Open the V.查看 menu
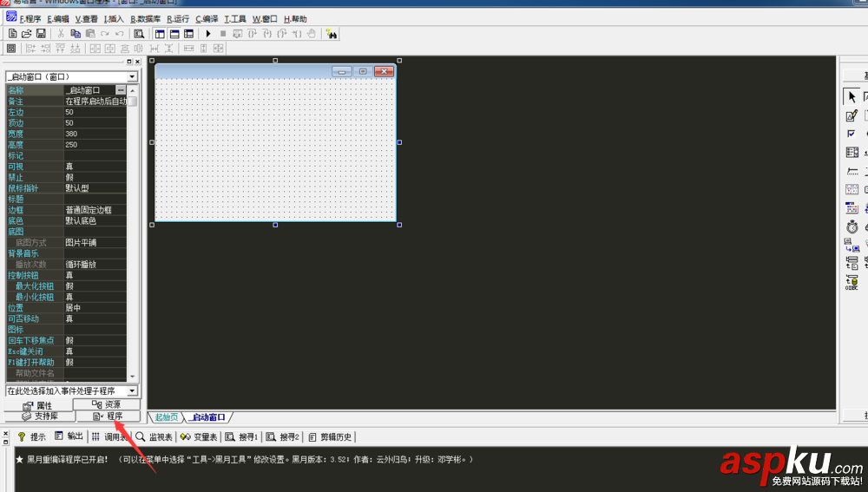This screenshot has height=492, width=868. tap(86, 19)
